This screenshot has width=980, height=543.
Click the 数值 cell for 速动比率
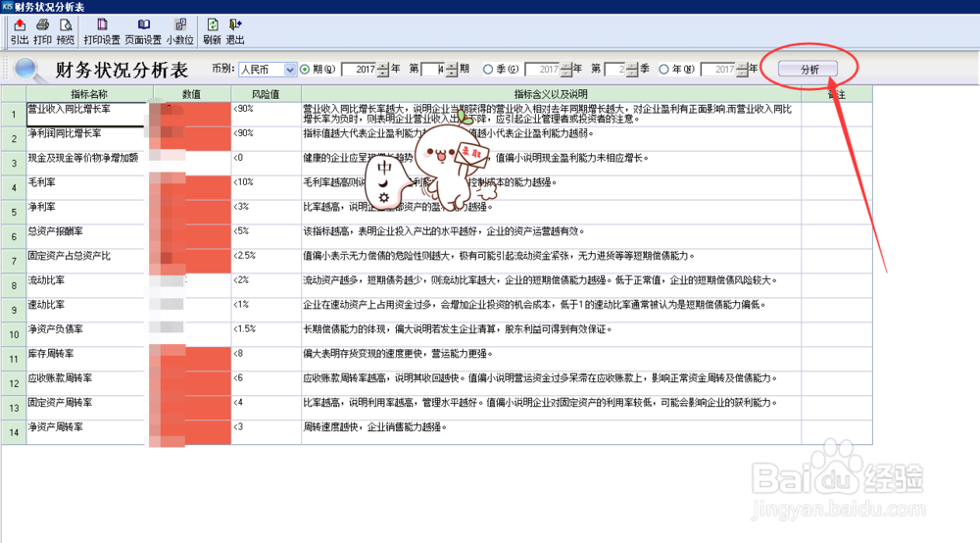coord(190,310)
